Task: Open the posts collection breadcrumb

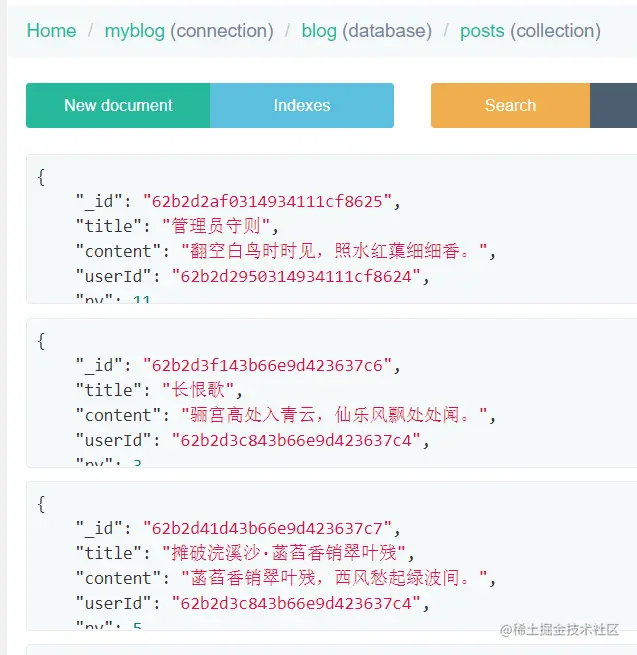Action: [x=482, y=31]
